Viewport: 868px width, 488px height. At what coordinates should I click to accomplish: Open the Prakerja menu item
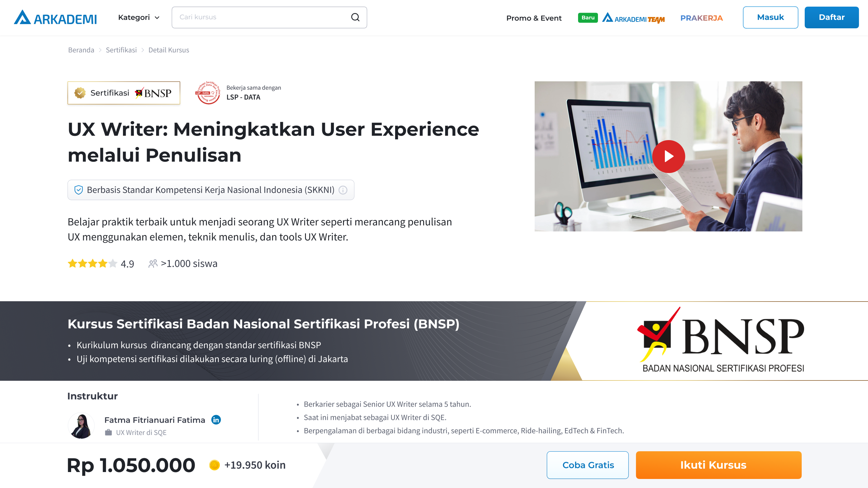[x=702, y=18]
